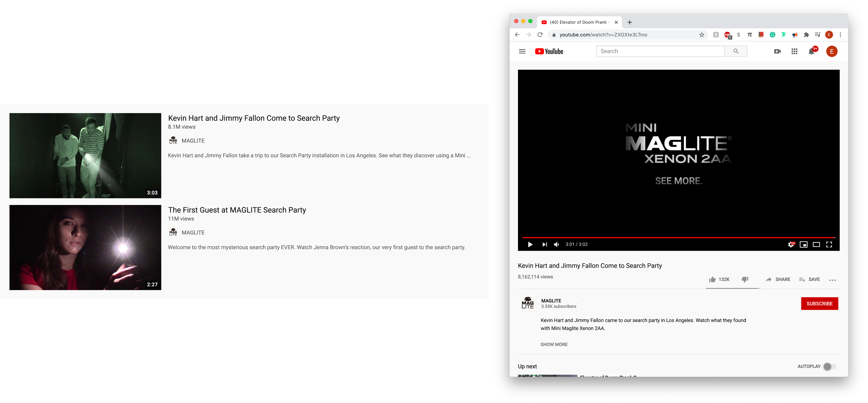Mute the video volume
Screen dimensions: 868x403
[557, 244]
